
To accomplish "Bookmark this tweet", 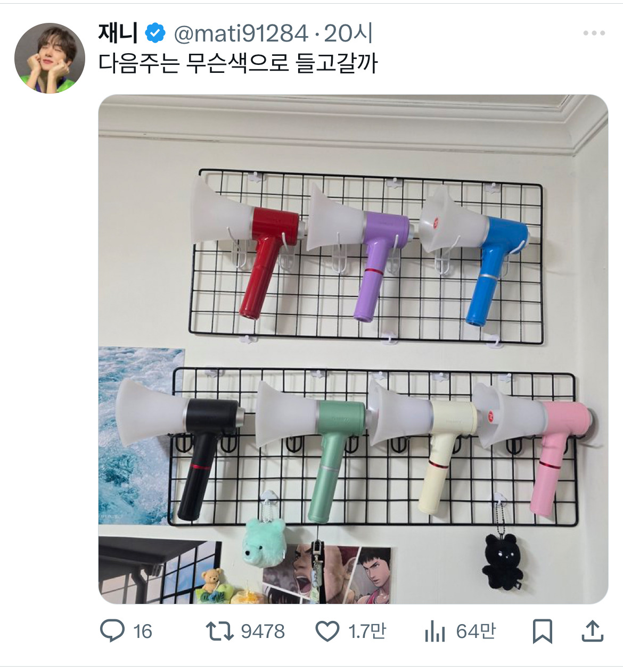I will coord(543,632).
